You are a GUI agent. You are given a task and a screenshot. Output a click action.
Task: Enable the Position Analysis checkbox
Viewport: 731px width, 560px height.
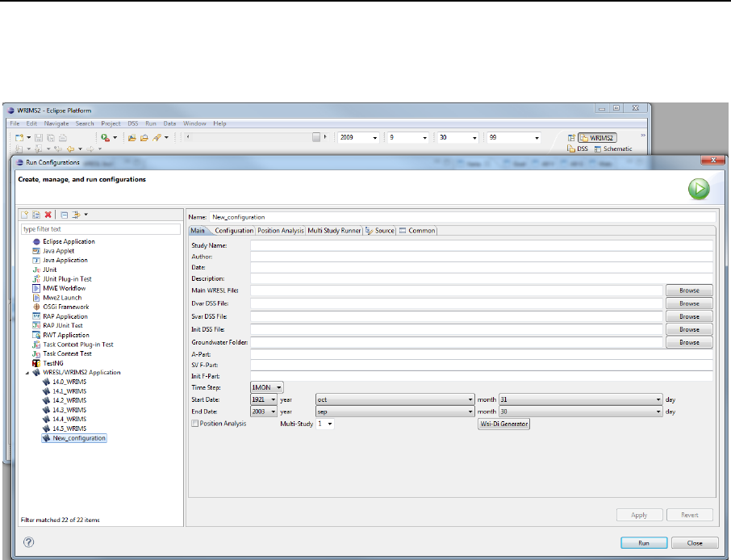click(x=194, y=423)
